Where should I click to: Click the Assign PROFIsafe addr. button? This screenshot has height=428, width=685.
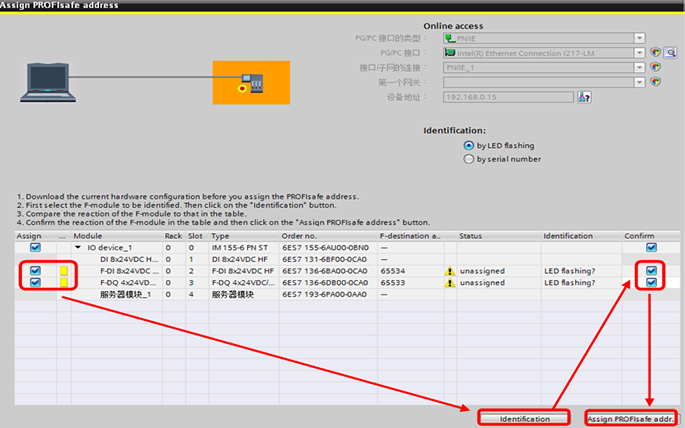point(631,418)
